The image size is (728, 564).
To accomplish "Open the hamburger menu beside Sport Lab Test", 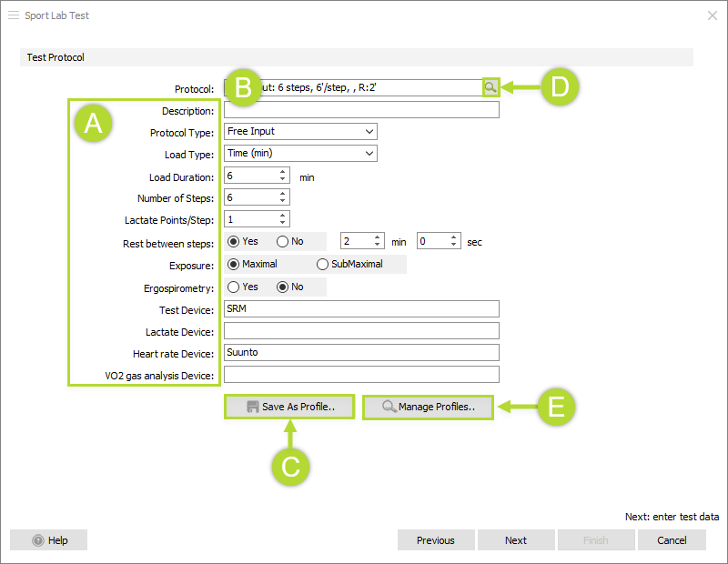I will [14, 15].
